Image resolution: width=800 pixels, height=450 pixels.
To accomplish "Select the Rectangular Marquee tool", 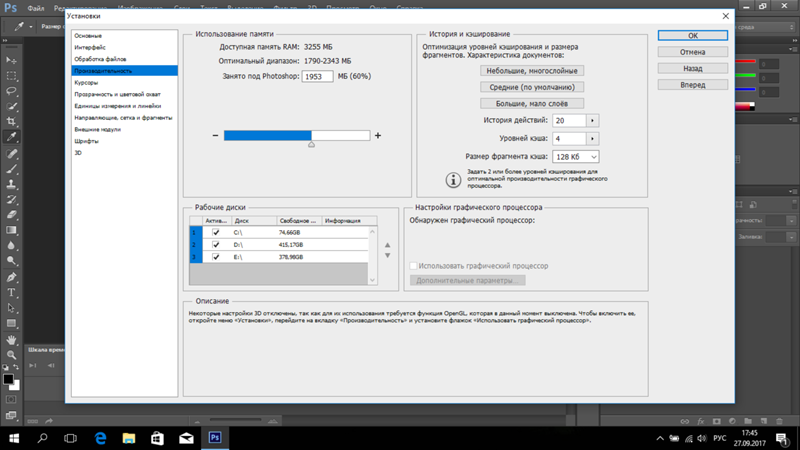I will 11,76.
